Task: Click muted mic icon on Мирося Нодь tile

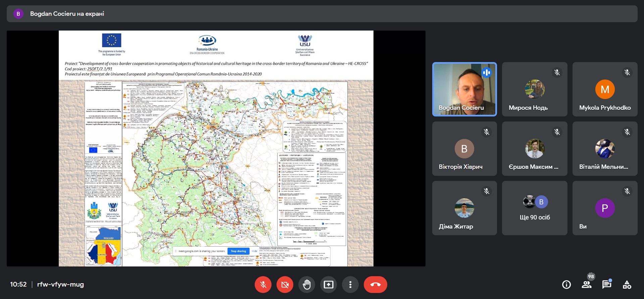Action: click(x=557, y=72)
